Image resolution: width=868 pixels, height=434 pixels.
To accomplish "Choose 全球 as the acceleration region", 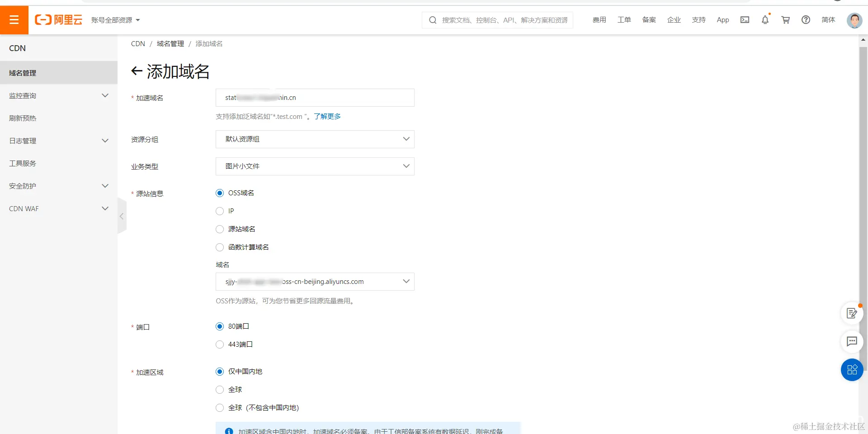I will point(220,390).
